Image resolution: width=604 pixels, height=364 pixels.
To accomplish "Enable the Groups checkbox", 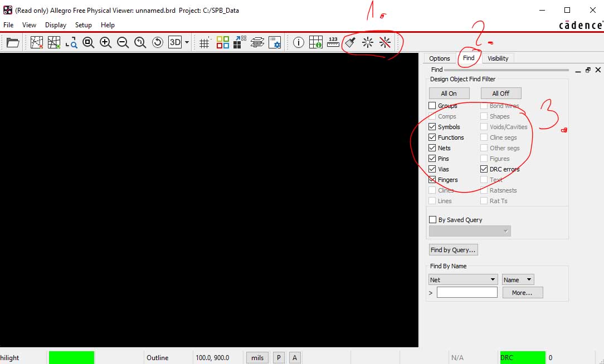I will [432, 106].
